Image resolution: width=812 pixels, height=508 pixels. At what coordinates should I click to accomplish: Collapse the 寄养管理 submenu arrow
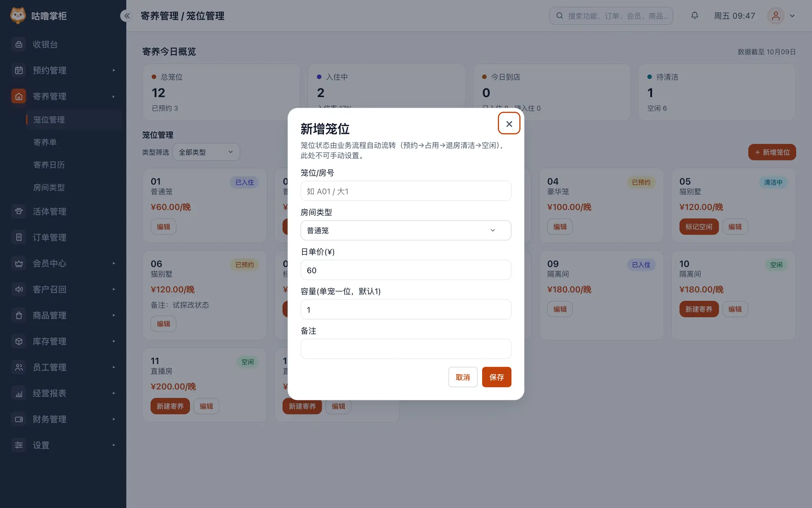[x=114, y=97]
